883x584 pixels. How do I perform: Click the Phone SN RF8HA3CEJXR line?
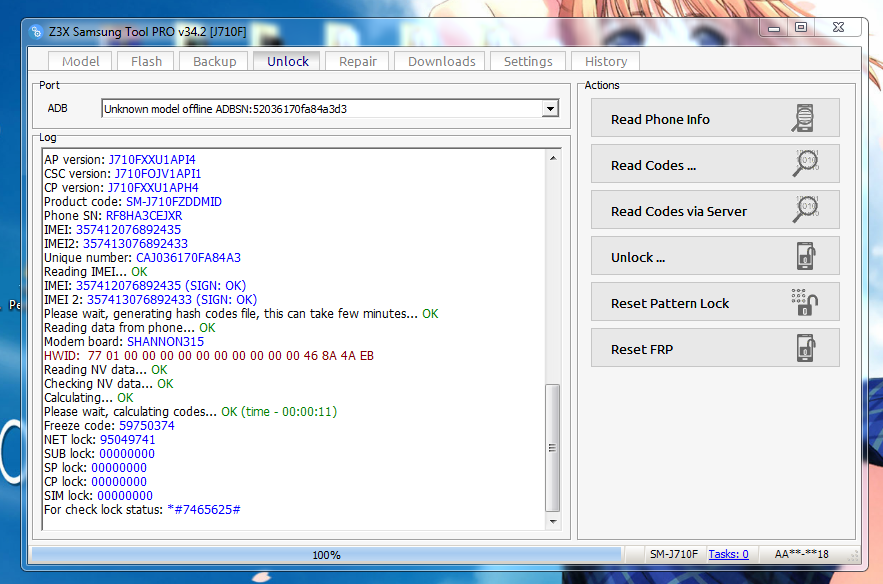(113, 216)
